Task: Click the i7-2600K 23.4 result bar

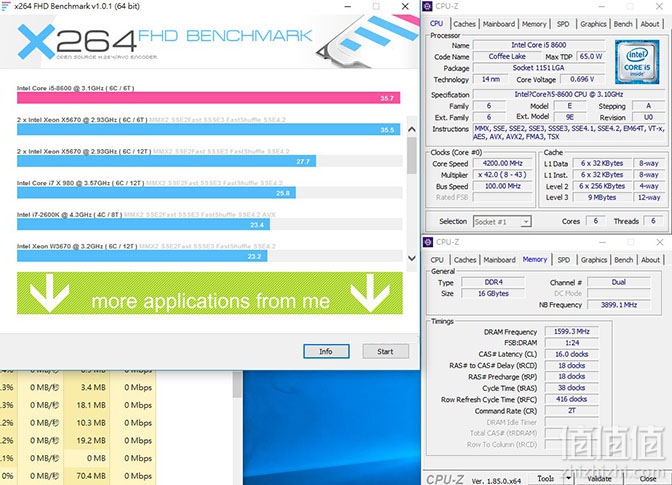Action: (x=143, y=225)
